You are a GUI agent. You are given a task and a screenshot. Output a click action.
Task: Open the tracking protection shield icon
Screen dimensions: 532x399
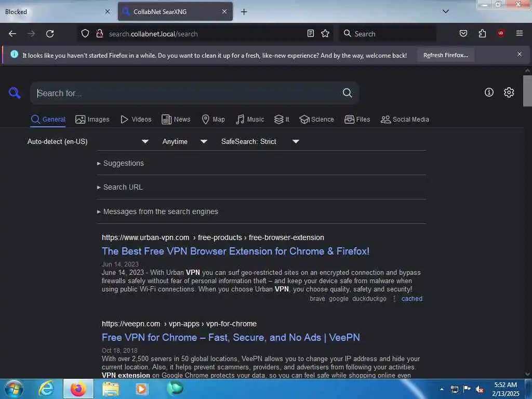point(85,34)
